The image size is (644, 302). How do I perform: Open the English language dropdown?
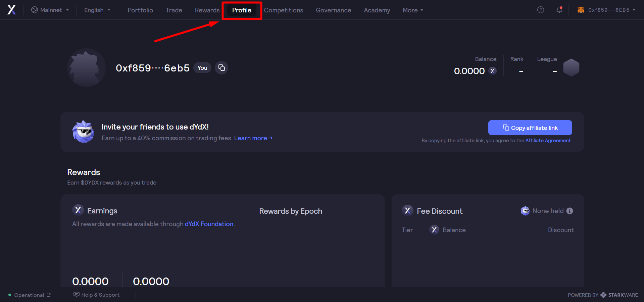click(x=97, y=10)
